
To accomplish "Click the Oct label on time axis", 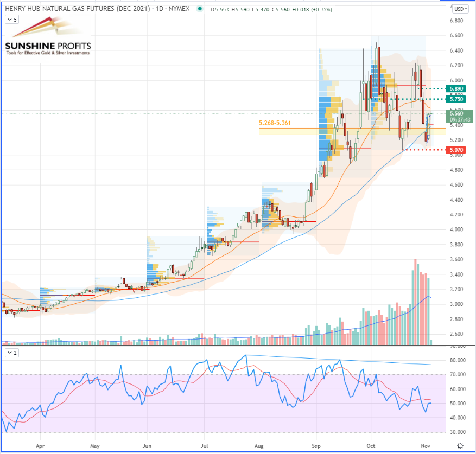I will [371, 446].
